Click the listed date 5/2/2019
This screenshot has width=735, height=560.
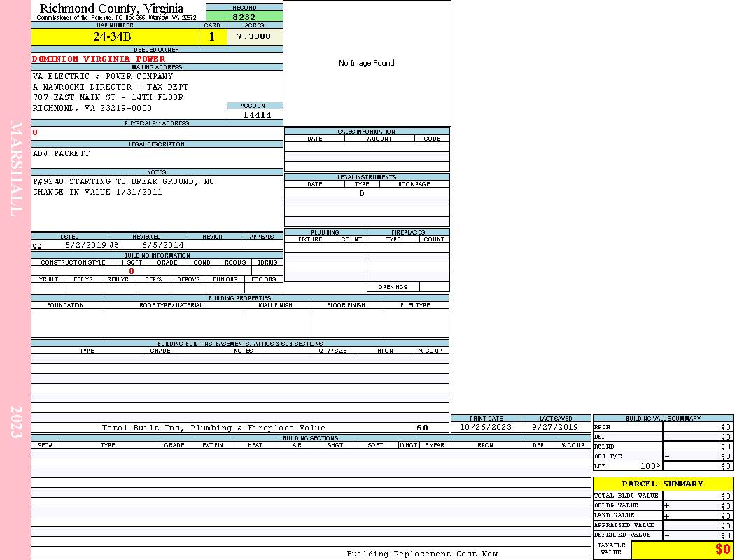85,246
